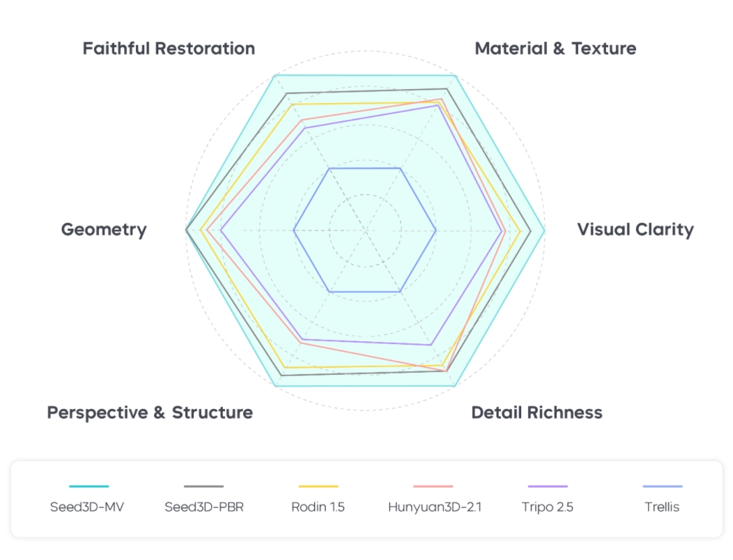This screenshot has width=733, height=560.
Task: Toggle the Seed3D-PBR legend label
Action: click(203, 507)
